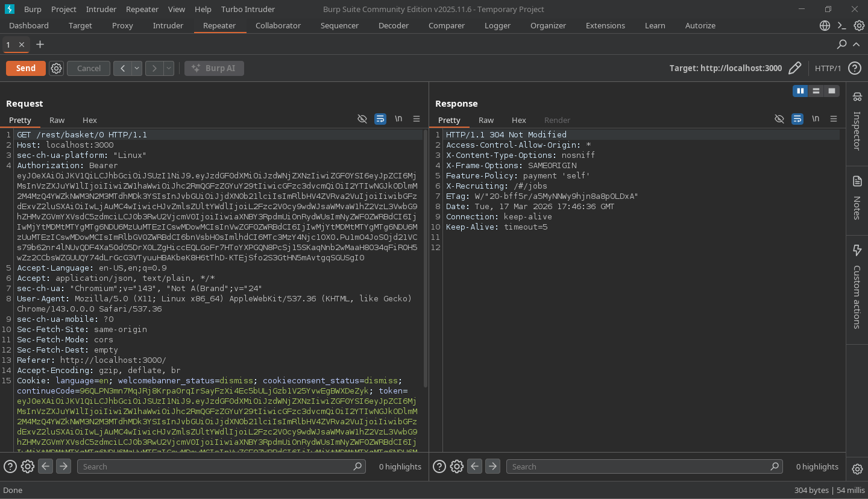Expand the history back dropdown arrow
Screen dimensions: 868x499
tap(137, 68)
